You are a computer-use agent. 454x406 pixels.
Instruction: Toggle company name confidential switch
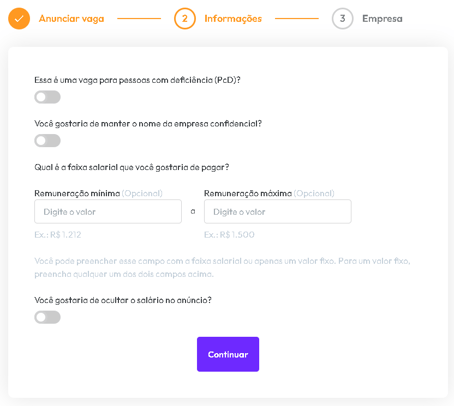click(47, 141)
